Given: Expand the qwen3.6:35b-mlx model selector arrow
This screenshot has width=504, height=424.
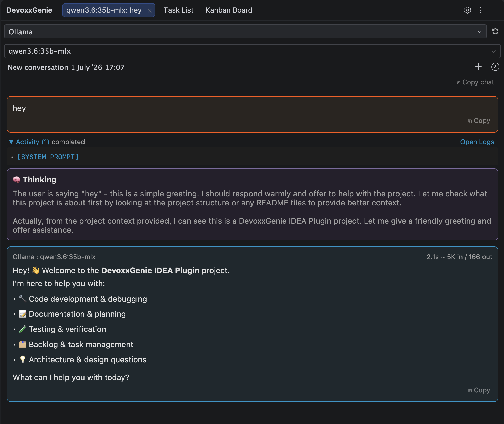Looking at the screenshot, I should click(494, 51).
